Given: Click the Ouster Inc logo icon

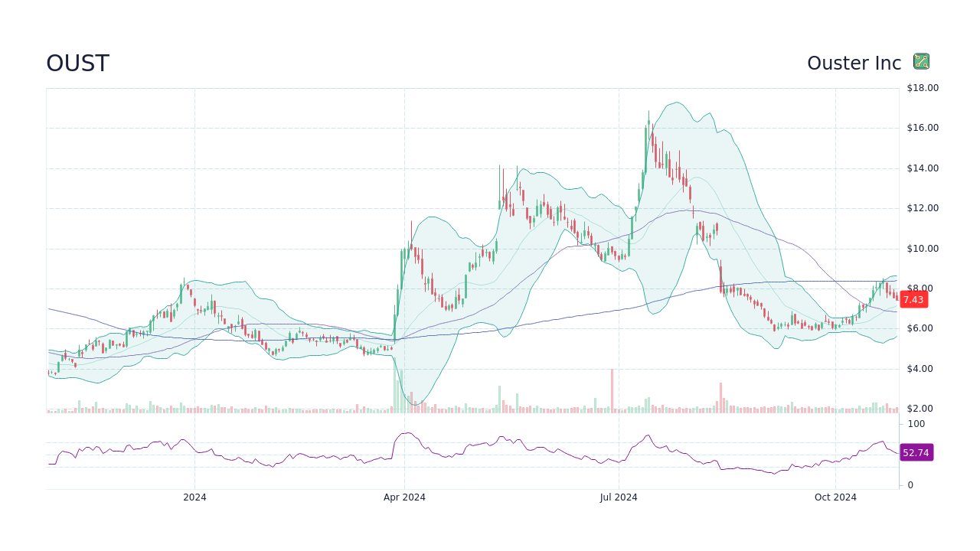Looking at the screenshot, I should (x=921, y=61).
